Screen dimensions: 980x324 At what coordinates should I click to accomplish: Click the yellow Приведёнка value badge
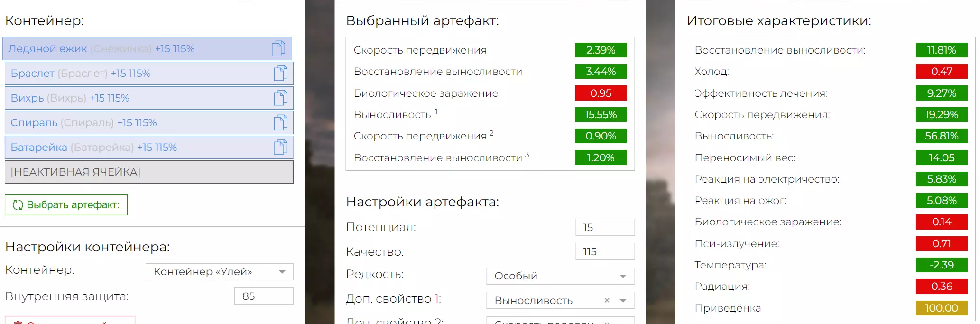[x=941, y=308]
